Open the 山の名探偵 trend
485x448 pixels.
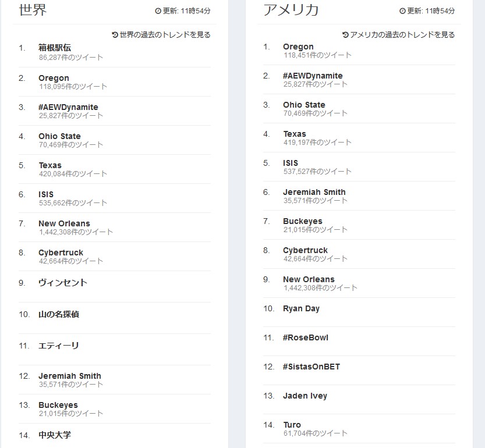pyautogui.click(x=59, y=314)
